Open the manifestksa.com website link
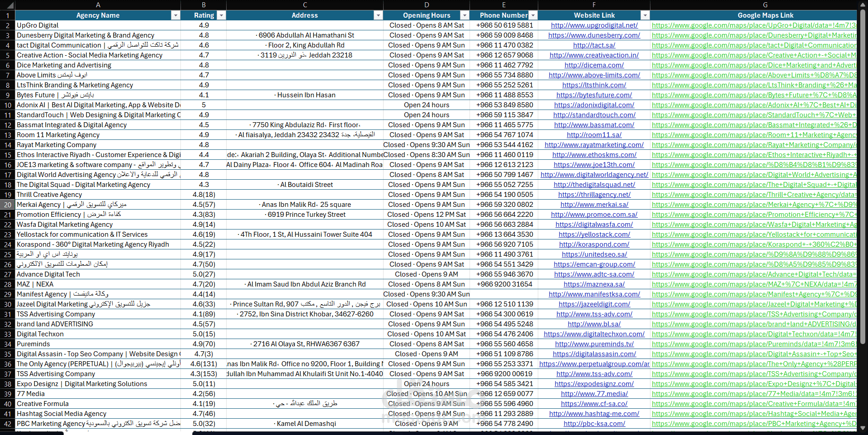This screenshot has width=868, height=435. coord(594,294)
